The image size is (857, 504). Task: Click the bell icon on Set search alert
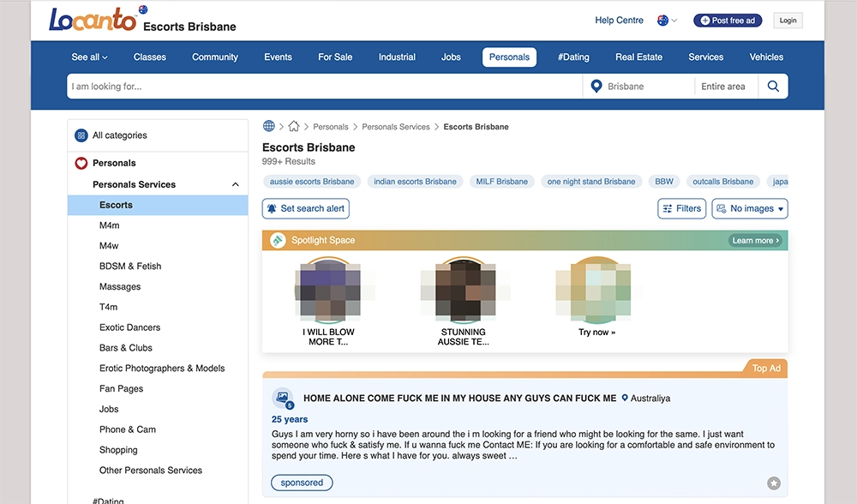(x=272, y=208)
